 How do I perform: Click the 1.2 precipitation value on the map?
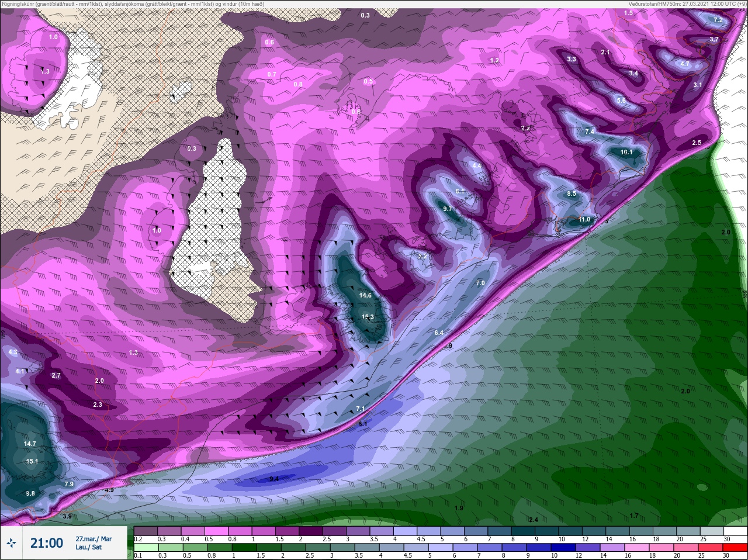pyautogui.click(x=494, y=60)
